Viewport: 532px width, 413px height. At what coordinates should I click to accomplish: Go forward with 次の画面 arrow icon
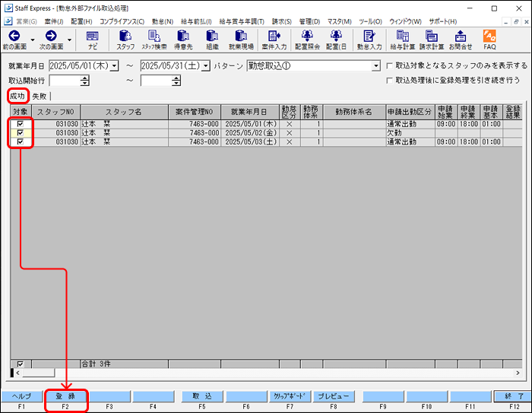(51, 36)
